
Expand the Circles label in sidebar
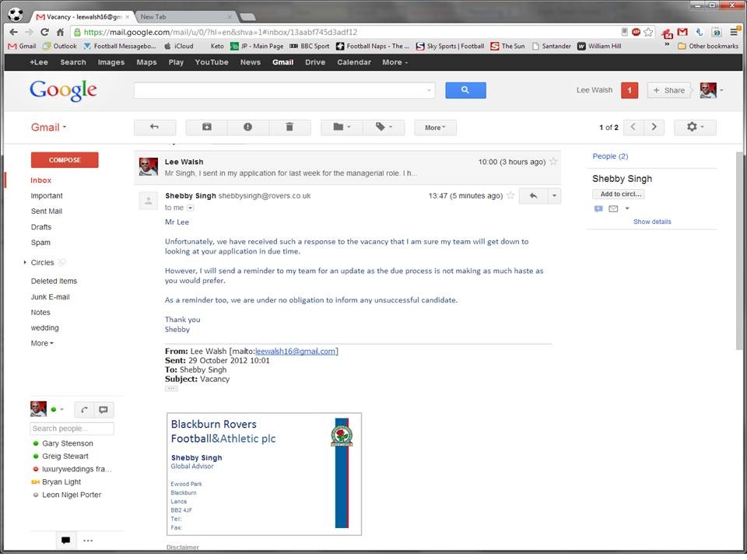[25, 263]
